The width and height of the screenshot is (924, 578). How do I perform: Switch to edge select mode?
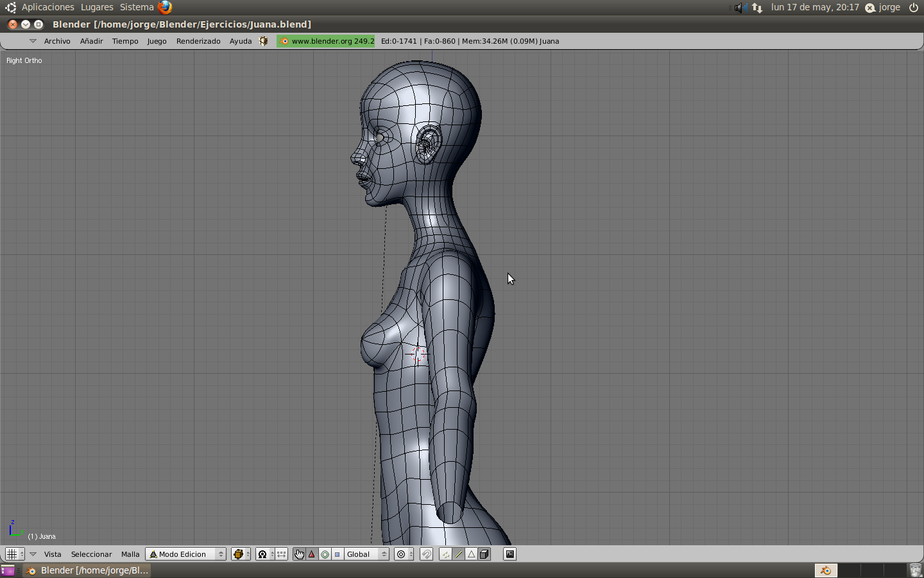pos(458,554)
